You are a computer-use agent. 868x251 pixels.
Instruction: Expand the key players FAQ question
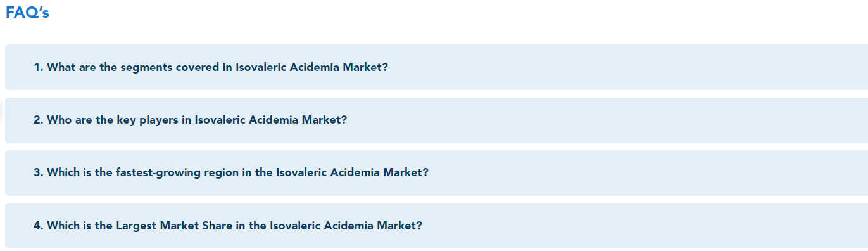click(x=436, y=120)
